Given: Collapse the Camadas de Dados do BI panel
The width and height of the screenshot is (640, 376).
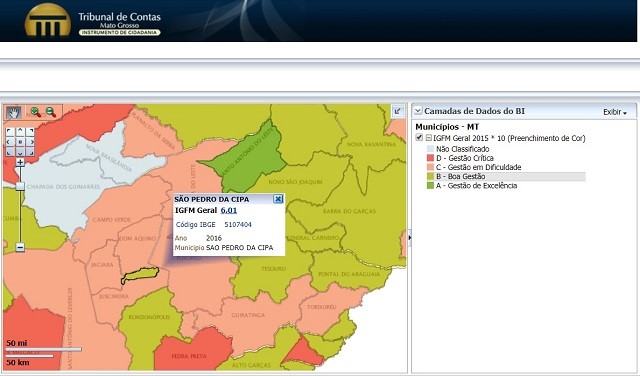Looking at the screenshot, I should point(418,111).
